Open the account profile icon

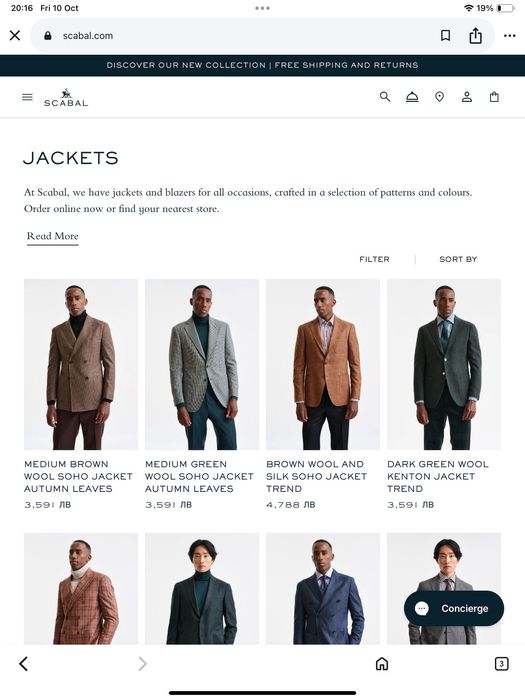click(x=467, y=97)
